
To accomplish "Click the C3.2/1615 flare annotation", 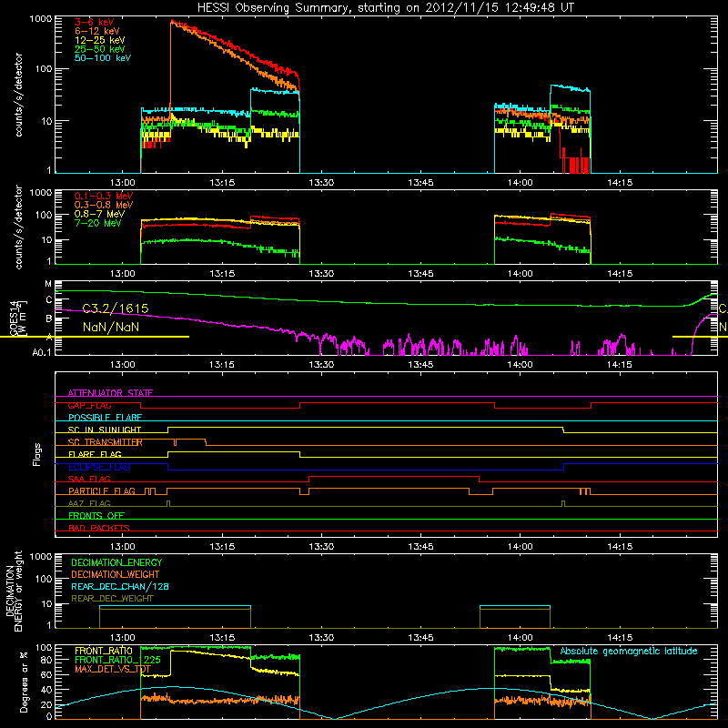I will pyautogui.click(x=116, y=308).
